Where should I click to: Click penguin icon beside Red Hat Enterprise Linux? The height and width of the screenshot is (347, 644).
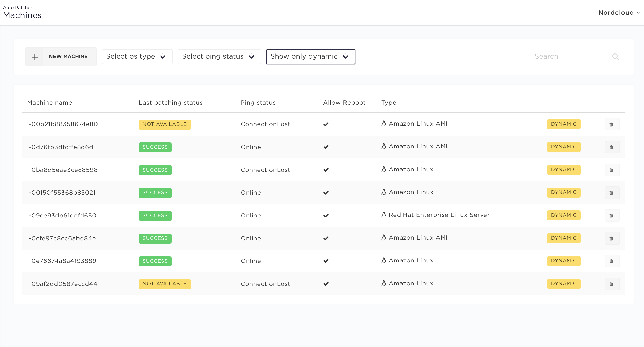pyautogui.click(x=384, y=215)
